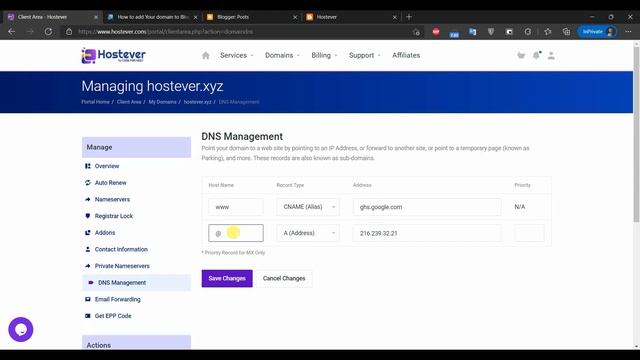Image resolution: width=640 pixels, height=360 pixels.
Task: Open the A (Address) record type dropdown
Action: pyautogui.click(x=308, y=233)
